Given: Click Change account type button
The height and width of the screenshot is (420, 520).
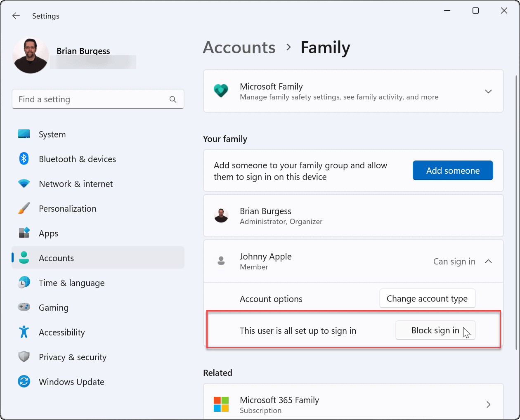Looking at the screenshot, I should coord(427,298).
